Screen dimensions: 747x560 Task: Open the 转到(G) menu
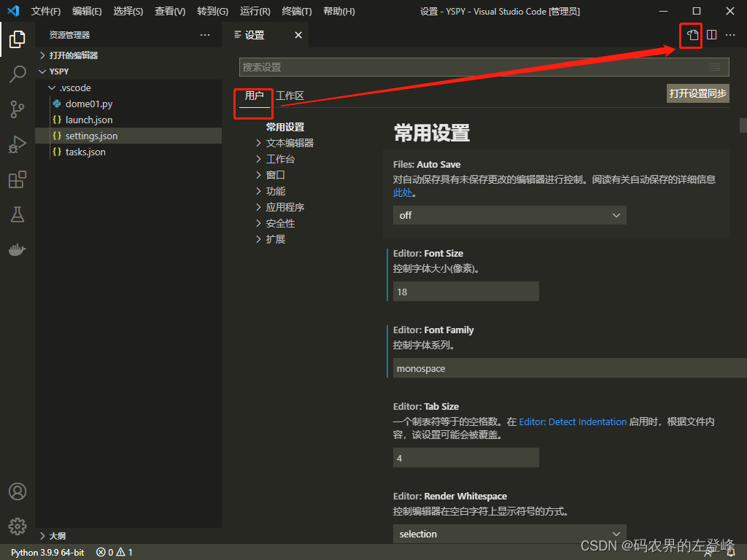tap(212, 11)
